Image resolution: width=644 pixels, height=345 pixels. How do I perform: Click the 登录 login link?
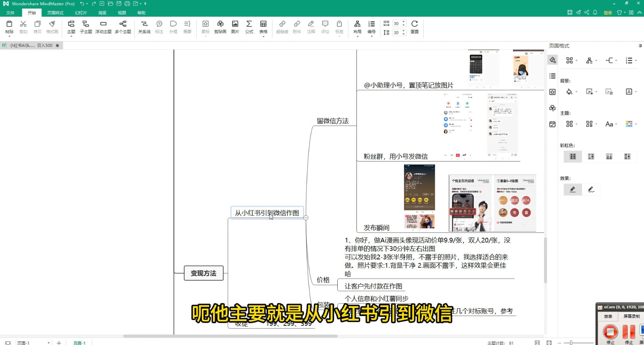608,13
